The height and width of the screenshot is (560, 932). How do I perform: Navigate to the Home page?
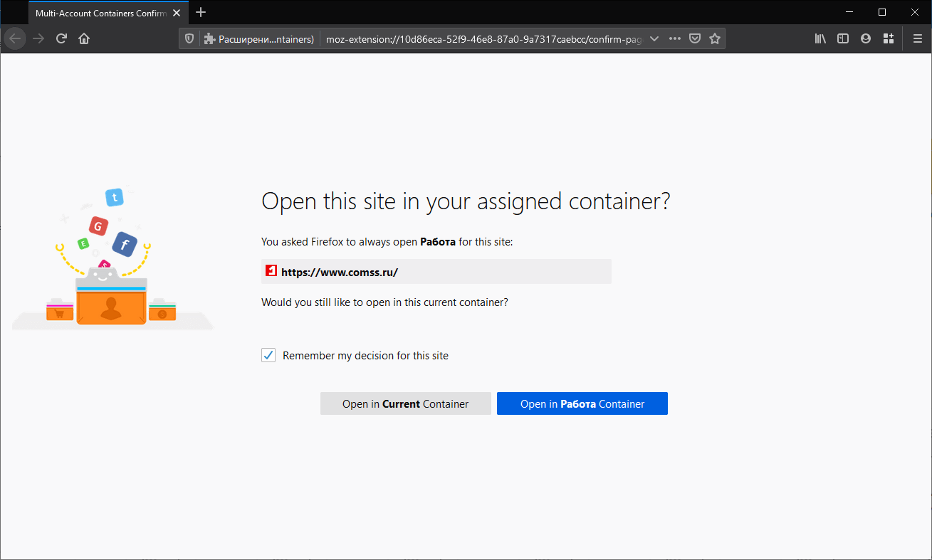click(x=83, y=38)
